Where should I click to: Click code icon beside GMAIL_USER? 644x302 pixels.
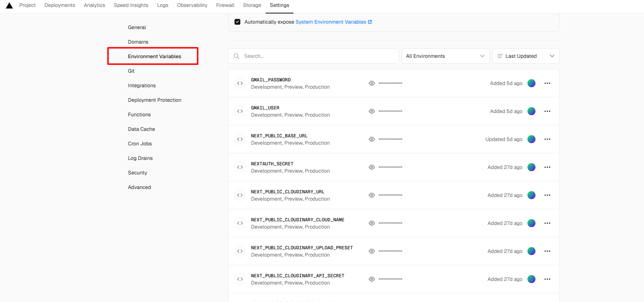point(240,111)
